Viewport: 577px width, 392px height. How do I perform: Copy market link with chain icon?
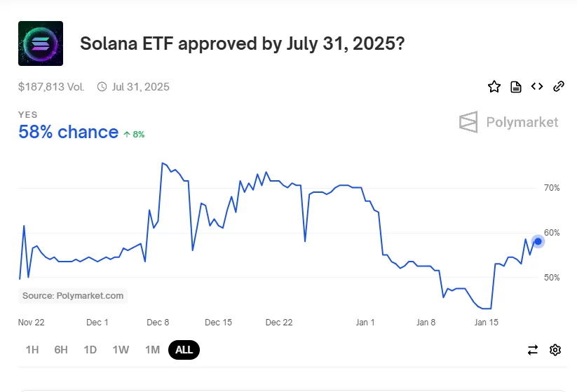559,87
